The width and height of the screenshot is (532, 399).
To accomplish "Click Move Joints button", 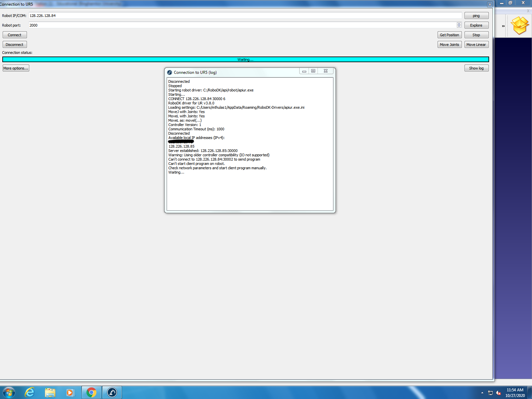I will click(x=450, y=45).
